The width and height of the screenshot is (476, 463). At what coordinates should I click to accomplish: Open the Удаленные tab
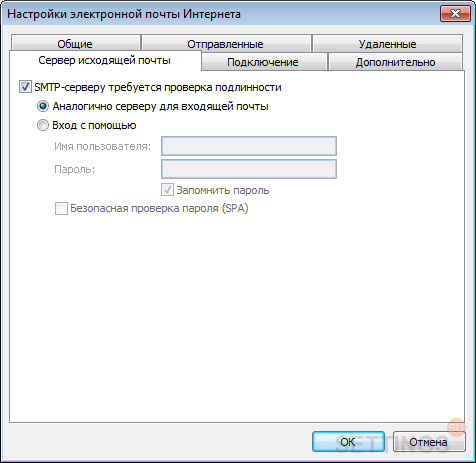[387, 43]
